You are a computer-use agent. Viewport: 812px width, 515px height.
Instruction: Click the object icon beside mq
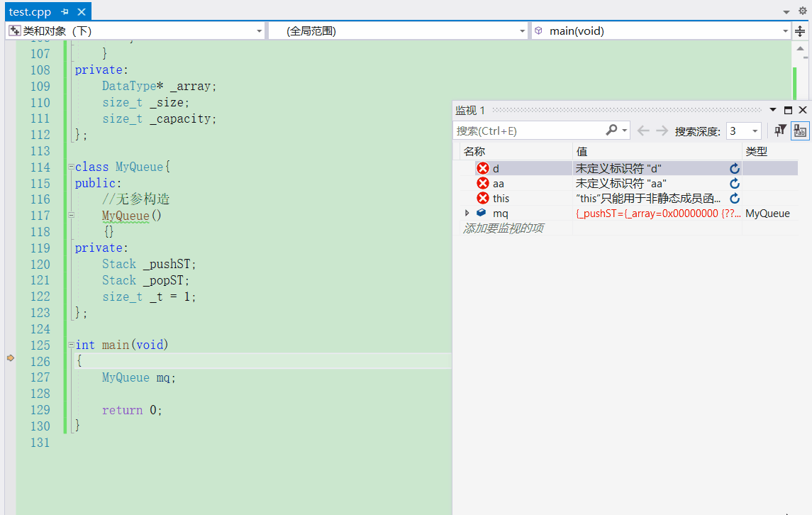pos(482,212)
